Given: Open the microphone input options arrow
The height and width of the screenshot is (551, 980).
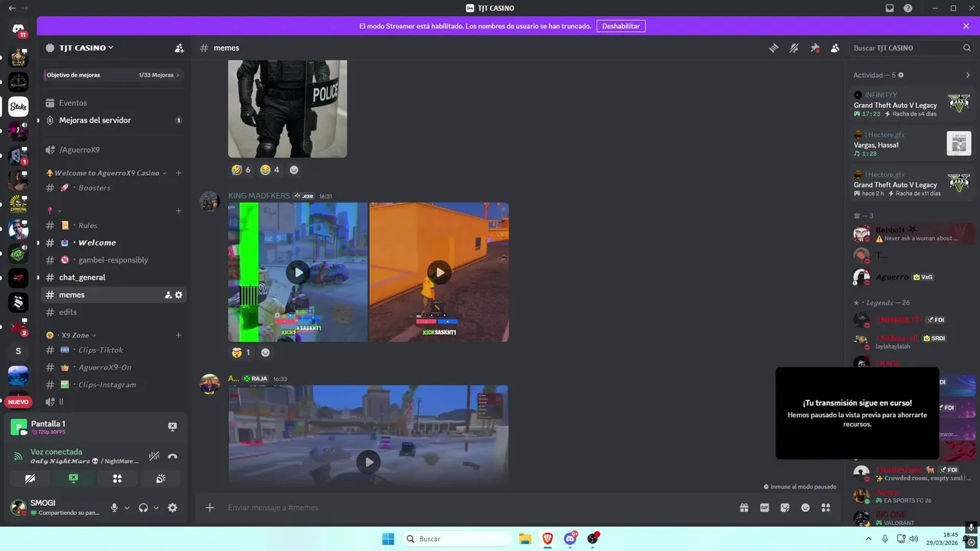Looking at the screenshot, I should [x=127, y=507].
